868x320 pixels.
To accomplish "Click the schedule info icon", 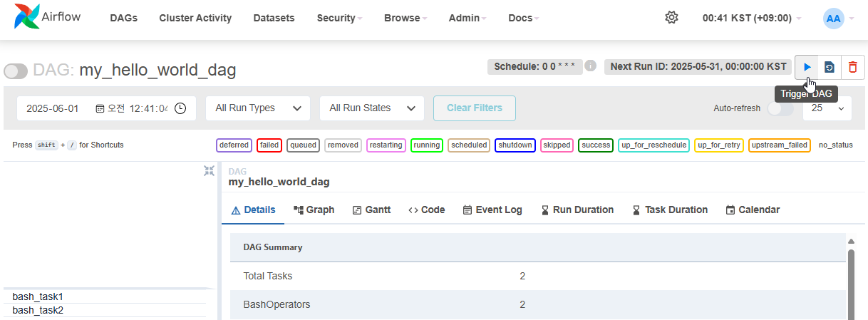I will tap(590, 66).
